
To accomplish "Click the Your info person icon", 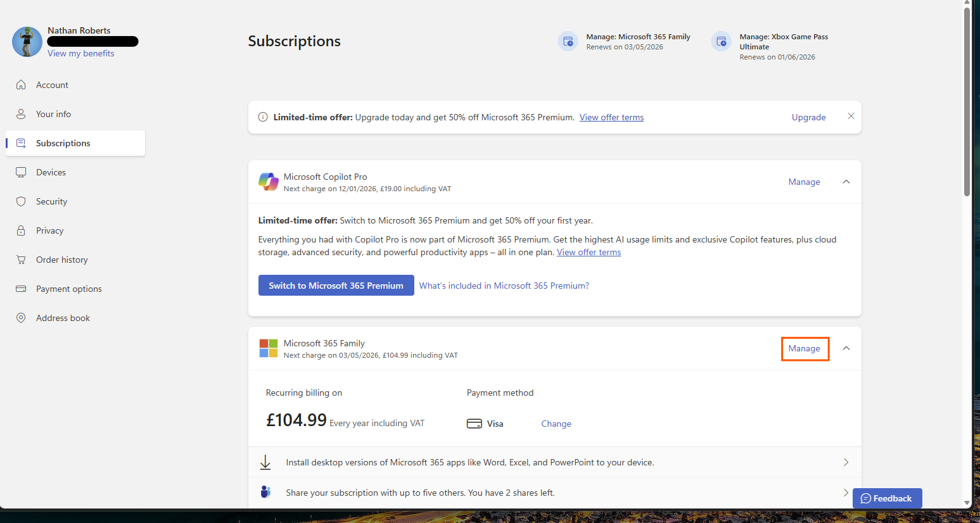I will pos(21,114).
